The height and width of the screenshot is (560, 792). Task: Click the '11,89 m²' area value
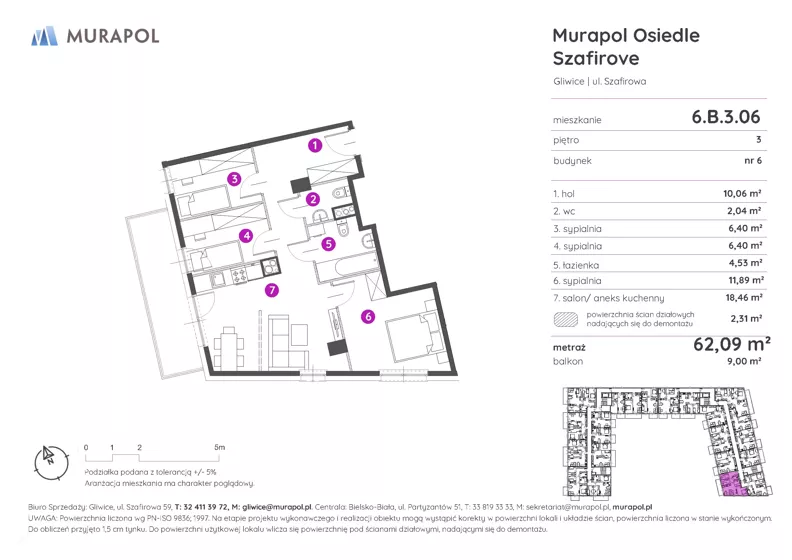744,280
